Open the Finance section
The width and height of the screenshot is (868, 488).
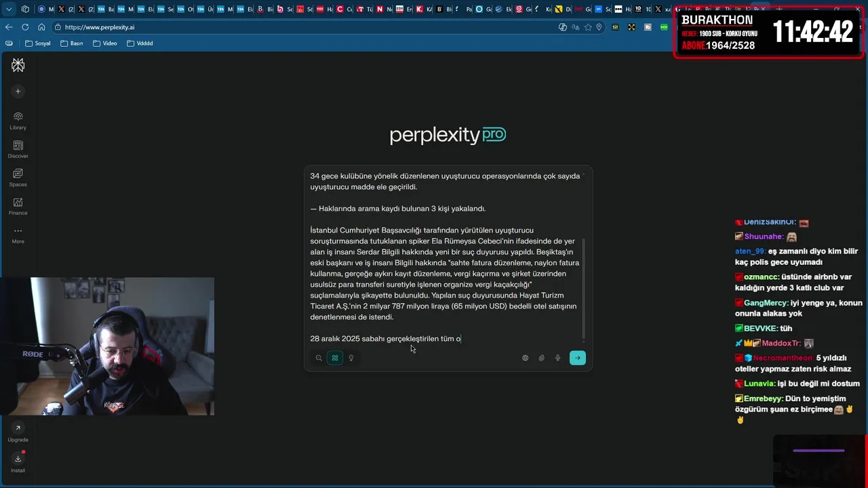click(18, 207)
